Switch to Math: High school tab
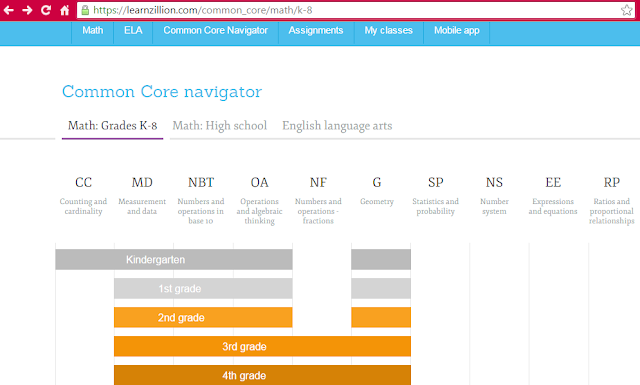The image size is (640, 385). (220, 126)
